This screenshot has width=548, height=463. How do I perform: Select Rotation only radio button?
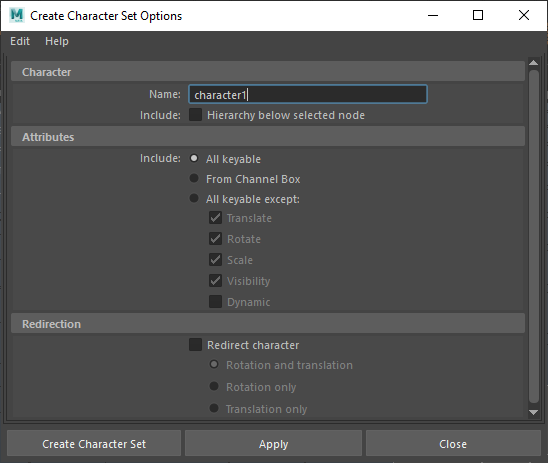coord(214,386)
